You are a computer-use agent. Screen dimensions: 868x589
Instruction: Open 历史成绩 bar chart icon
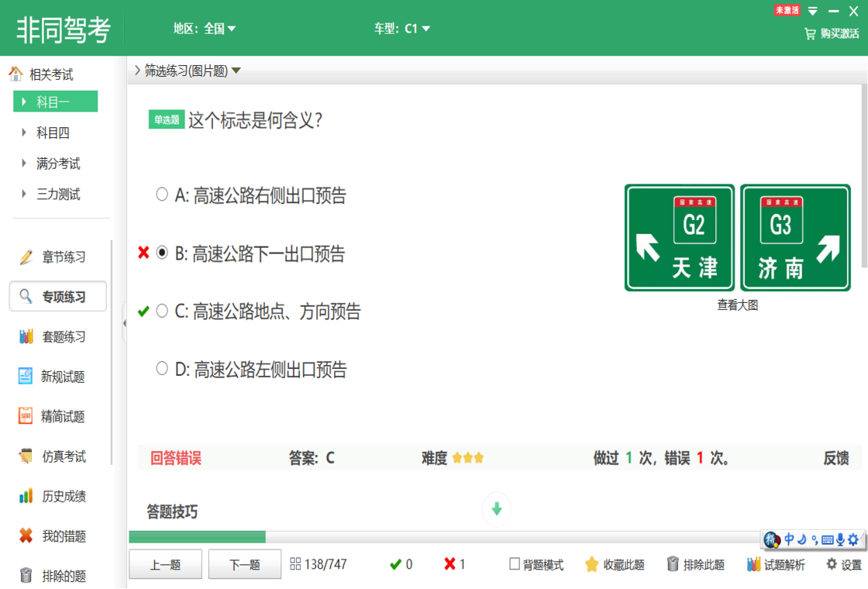pyautogui.click(x=26, y=495)
